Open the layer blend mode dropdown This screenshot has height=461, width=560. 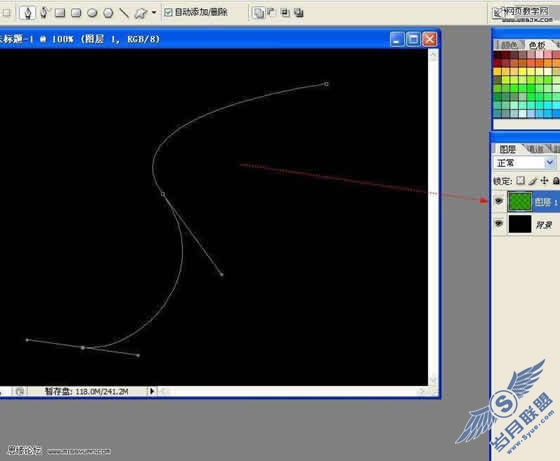[525, 163]
